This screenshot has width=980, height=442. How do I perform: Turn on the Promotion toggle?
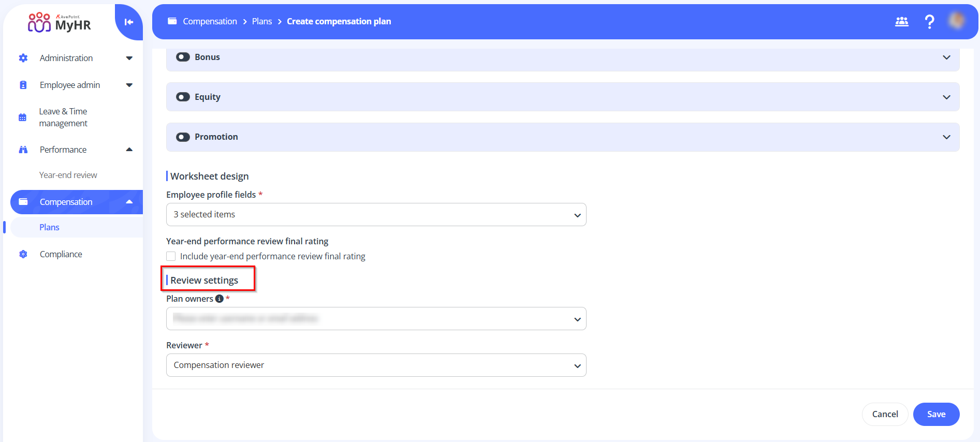point(183,137)
